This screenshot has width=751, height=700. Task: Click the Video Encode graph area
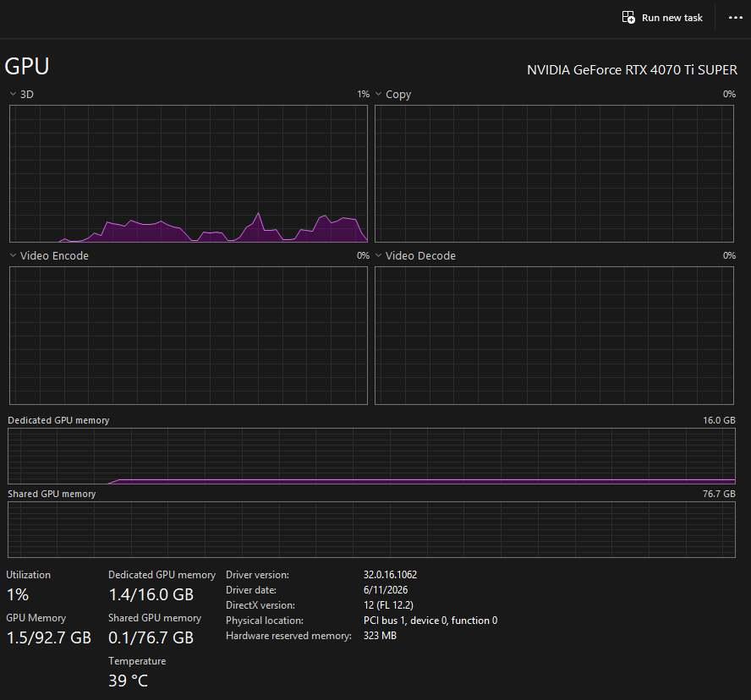tap(189, 335)
